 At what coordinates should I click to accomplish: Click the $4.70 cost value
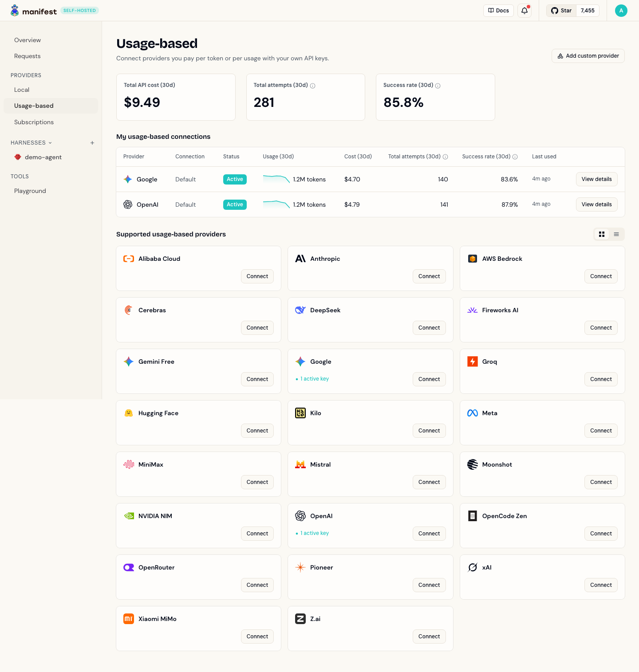(352, 179)
